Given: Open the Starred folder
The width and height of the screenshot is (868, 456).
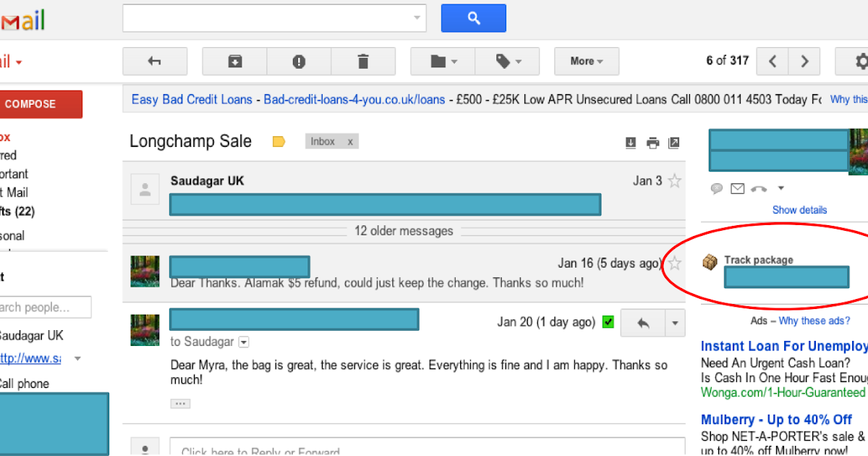Looking at the screenshot, I should [8, 156].
